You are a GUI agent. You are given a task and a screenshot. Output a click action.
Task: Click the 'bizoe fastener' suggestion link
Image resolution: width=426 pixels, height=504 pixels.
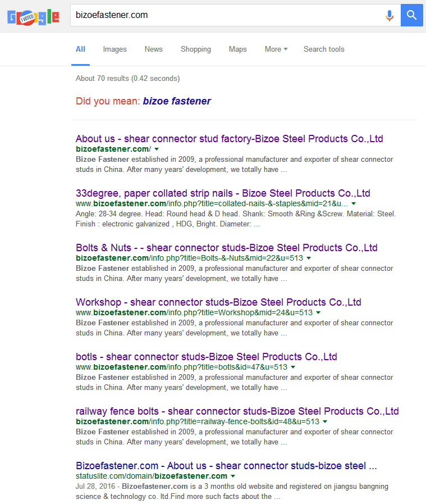177,101
